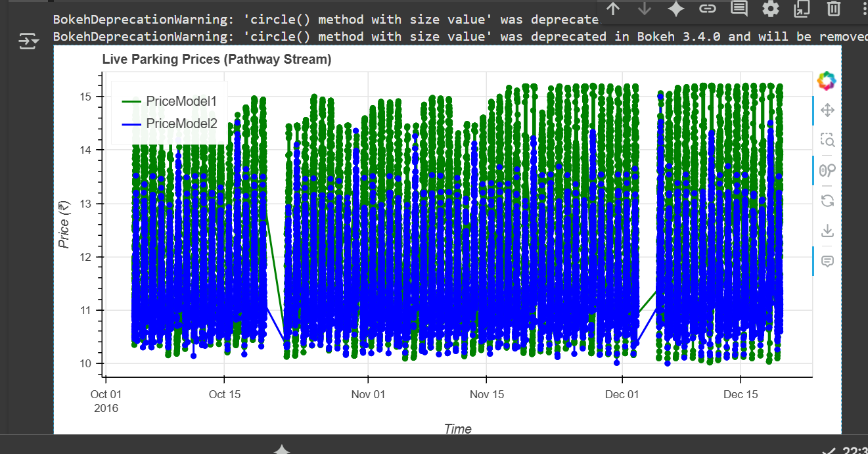
Task: Open cell editor settings gear
Action: tap(771, 9)
